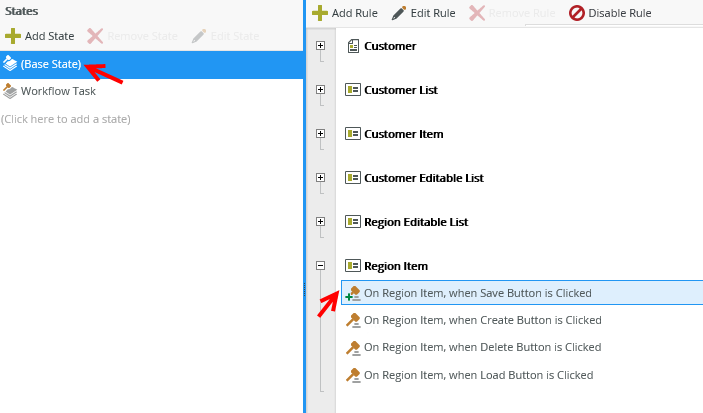
Task: Click the Disable Rule label
Action: point(620,13)
